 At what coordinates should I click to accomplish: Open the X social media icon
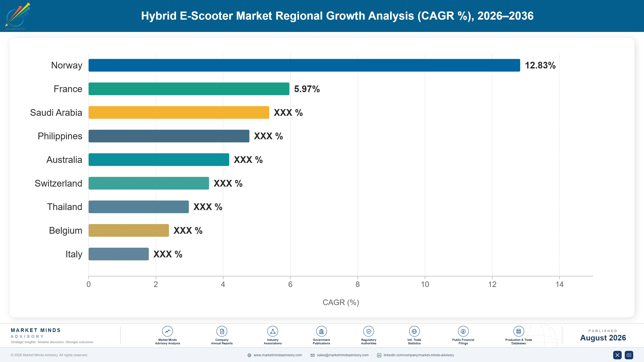point(617,355)
